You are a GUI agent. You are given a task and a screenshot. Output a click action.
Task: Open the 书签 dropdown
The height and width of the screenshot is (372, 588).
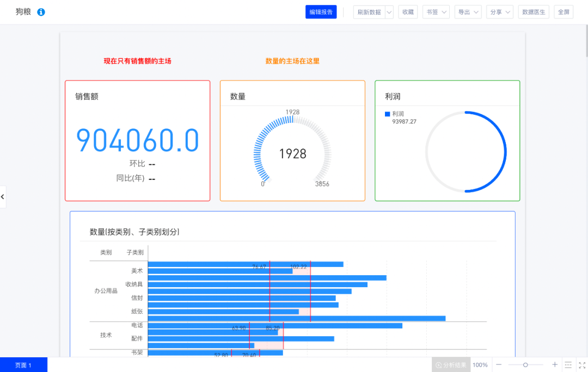[436, 12]
